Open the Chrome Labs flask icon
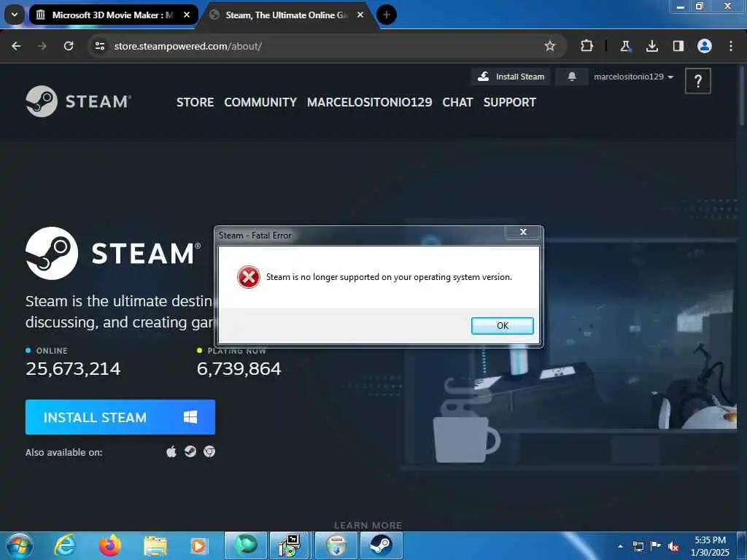This screenshot has height=560, width=747. pyautogui.click(x=625, y=46)
